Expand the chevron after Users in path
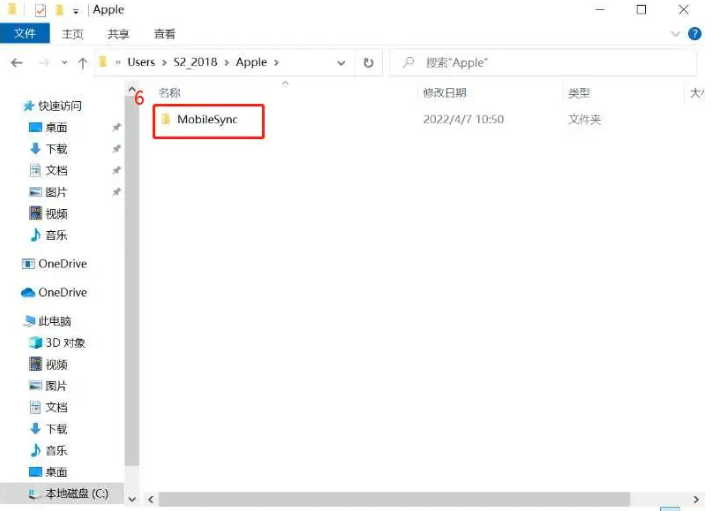Screen dimensions: 712x511 [x=164, y=63]
